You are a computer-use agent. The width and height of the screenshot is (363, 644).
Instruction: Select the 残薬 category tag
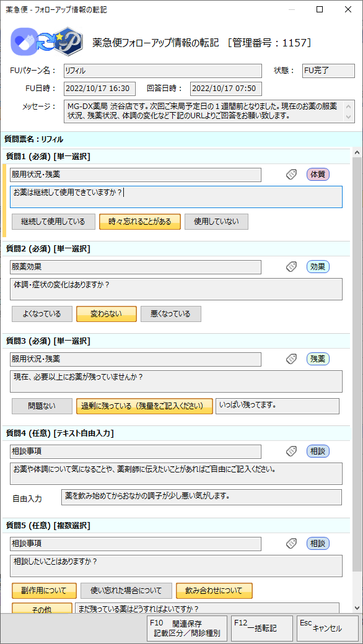pos(318,359)
